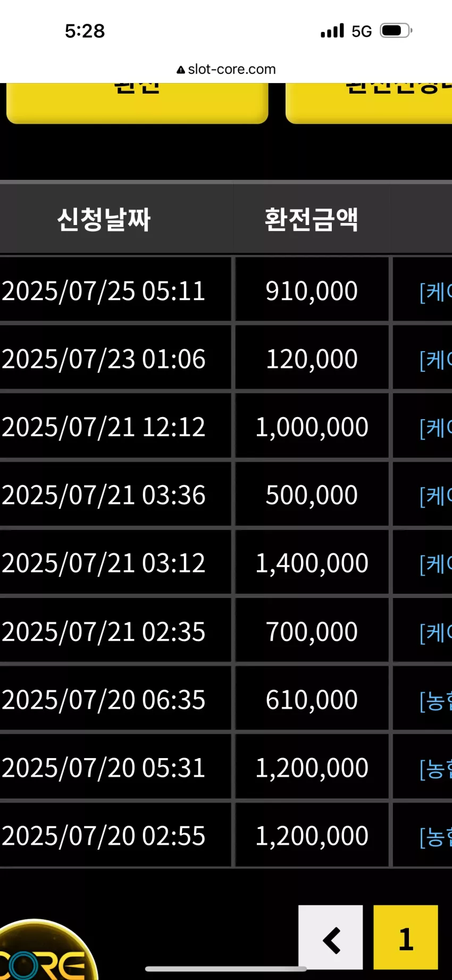Viewport: 452px width, 980px height.
Task: Tap the battery icon in the status bar
Action: click(396, 30)
